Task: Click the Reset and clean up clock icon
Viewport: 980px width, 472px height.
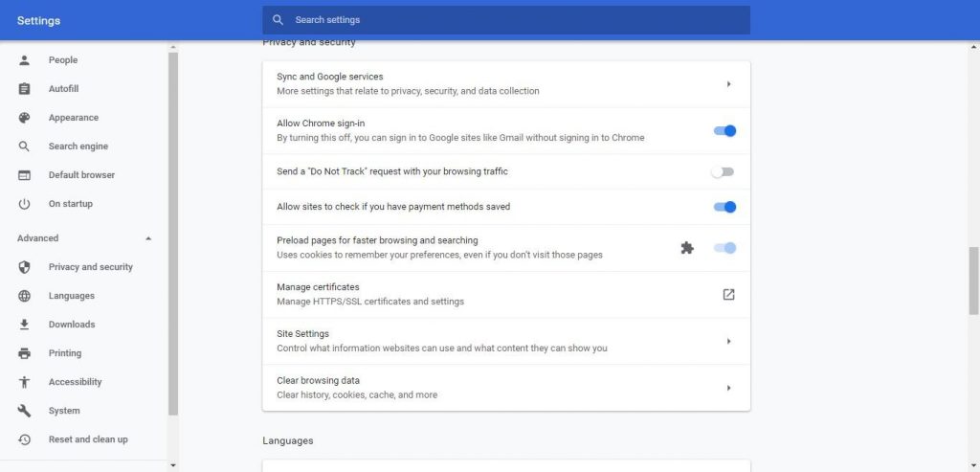Action: point(24,439)
